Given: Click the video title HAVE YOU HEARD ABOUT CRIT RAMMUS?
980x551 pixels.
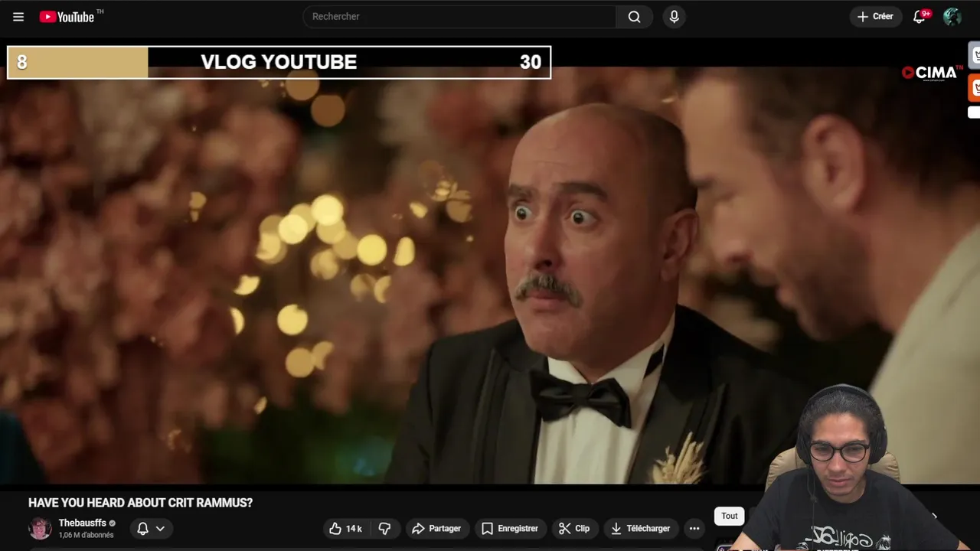Looking at the screenshot, I should [140, 503].
